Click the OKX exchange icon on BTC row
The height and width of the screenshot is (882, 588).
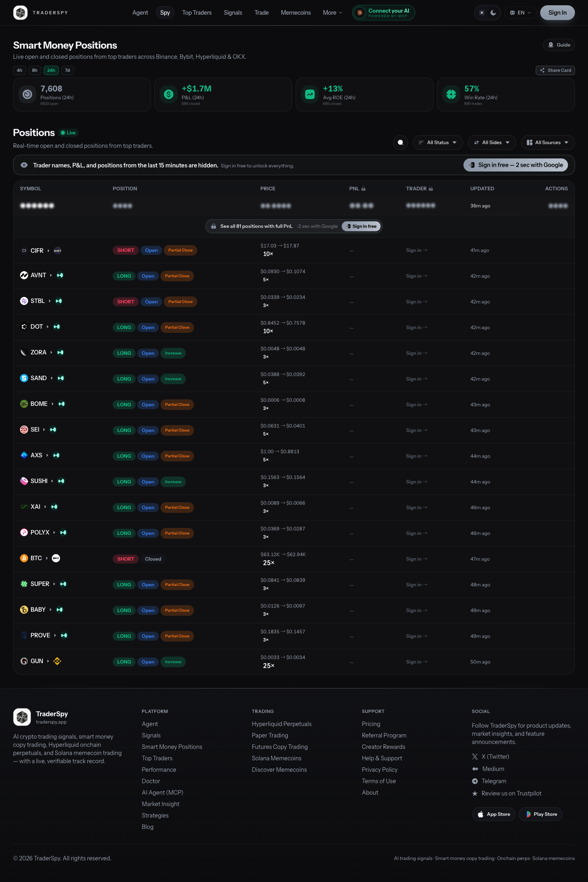click(56, 558)
